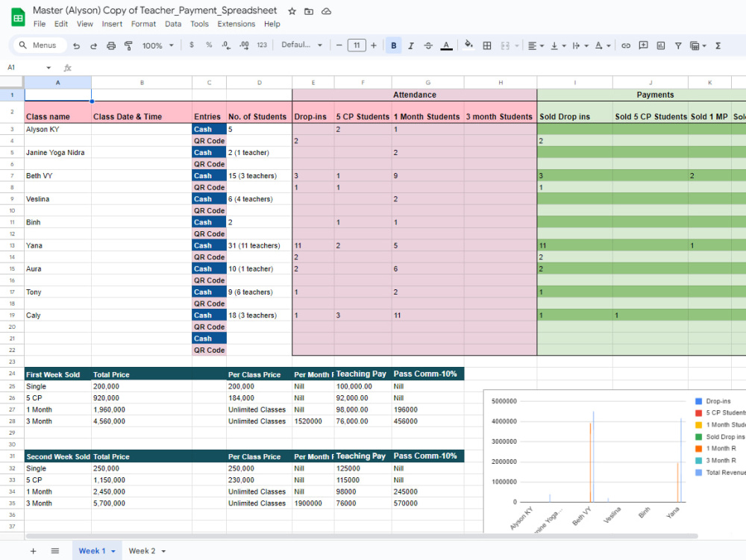This screenshot has width=746, height=560.
Task: Open functions sigma icon
Action: 718,45
